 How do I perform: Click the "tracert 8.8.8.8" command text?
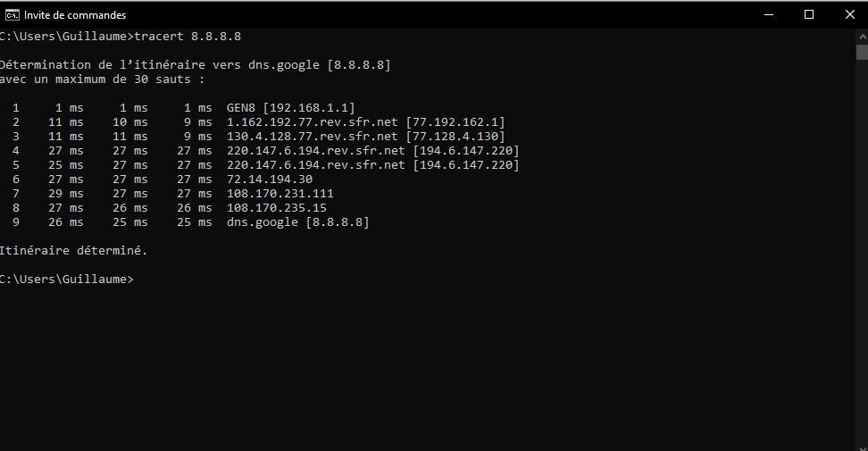(188, 37)
